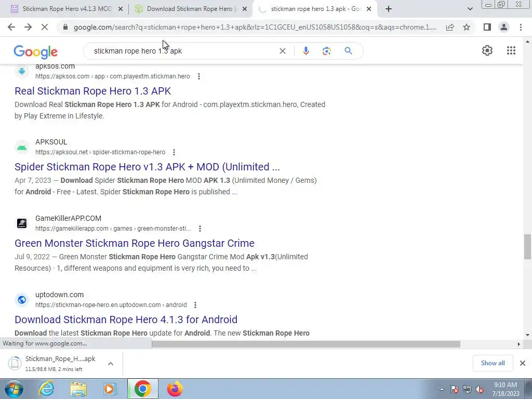This screenshot has height=399, width=532.
Task: Click uptodown.com globe favicon
Action: (x=22, y=300)
